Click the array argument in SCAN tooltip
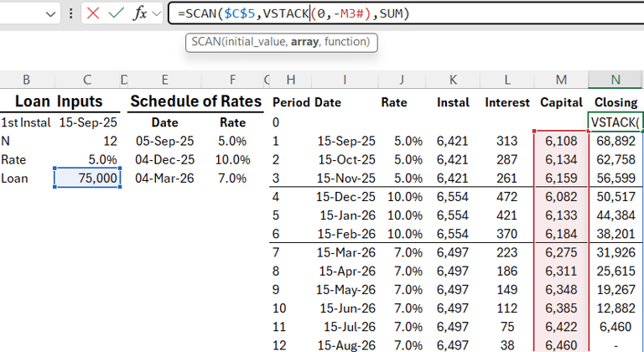The height and width of the screenshot is (352, 644). coord(304,42)
